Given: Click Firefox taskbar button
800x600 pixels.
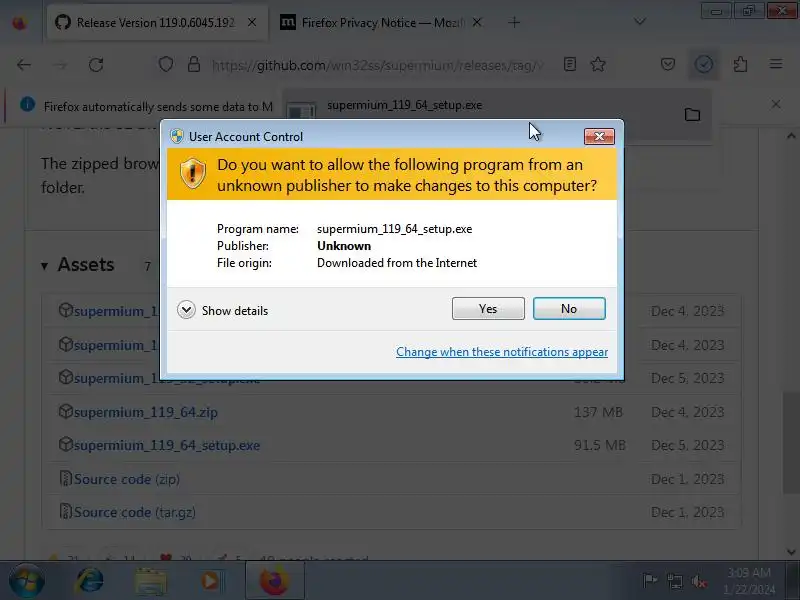Looking at the screenshot, I should pos(274,581).
